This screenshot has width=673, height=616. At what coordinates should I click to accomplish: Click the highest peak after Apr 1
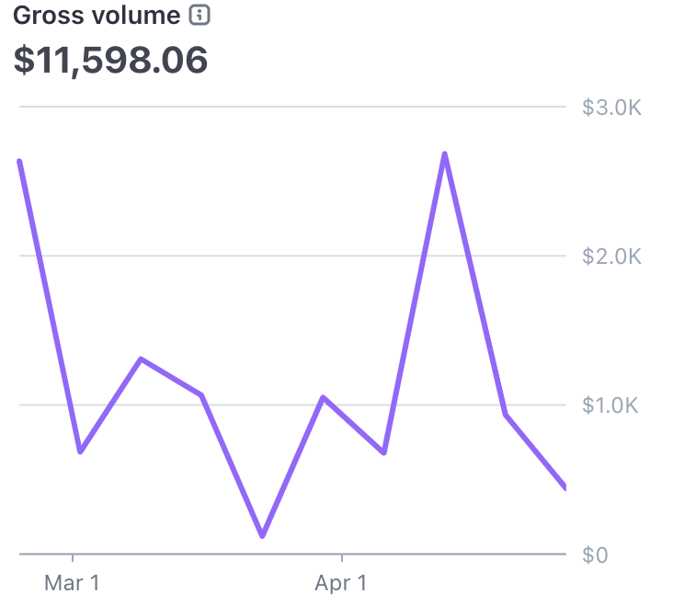click(x=445, y=154)
